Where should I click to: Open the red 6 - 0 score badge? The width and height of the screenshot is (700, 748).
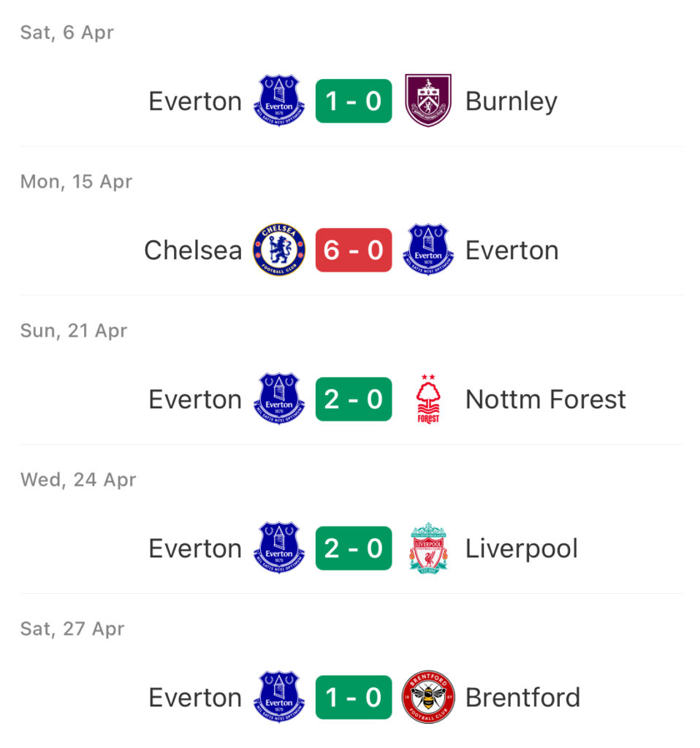coord(354,250)
